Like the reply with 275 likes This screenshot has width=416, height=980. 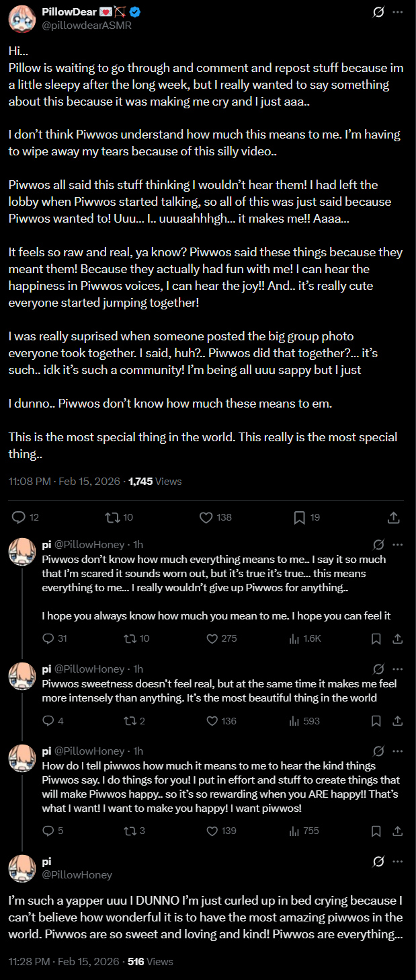click(212, 638)
